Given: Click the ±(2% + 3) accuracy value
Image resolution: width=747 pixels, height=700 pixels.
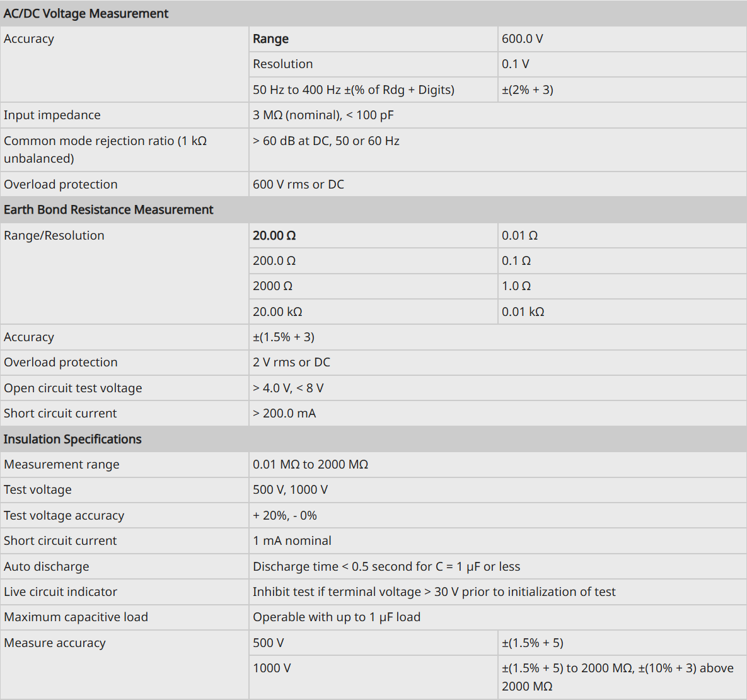Looking at the screenshot, I should pos(528,90).
